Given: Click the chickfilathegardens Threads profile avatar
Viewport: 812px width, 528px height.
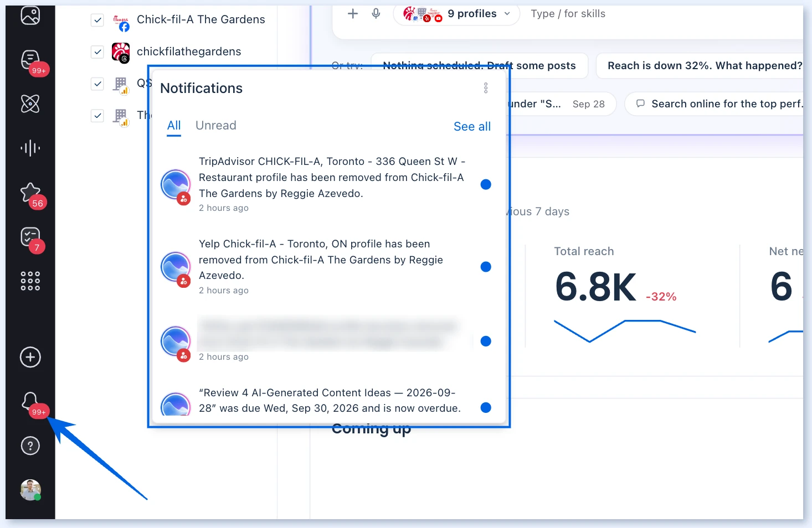Looking at the screenshot, I should coord(121,52).
